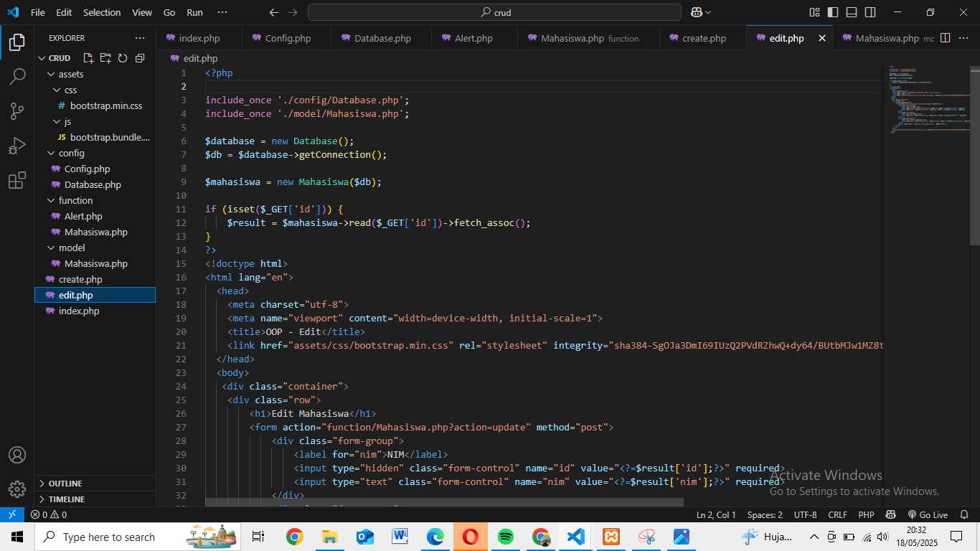Click the crud search box at top

(x=494, y=11)
